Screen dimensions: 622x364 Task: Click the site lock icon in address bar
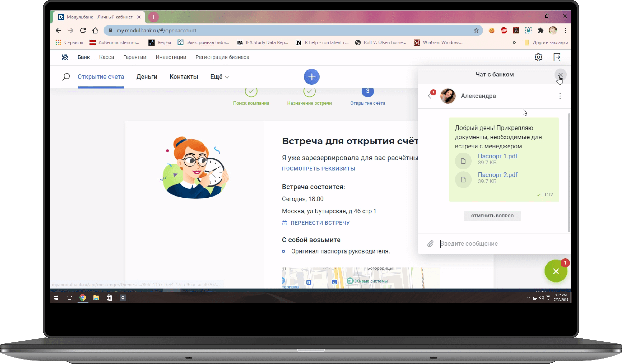click(x=111, y=30)
